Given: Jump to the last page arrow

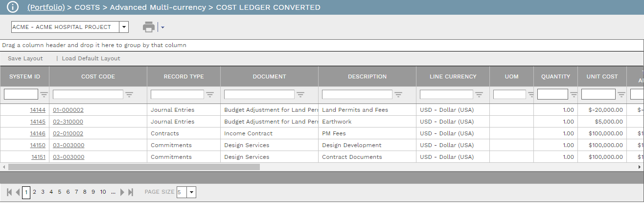Looking at the screenshot, I should click(x=131, y=192).
